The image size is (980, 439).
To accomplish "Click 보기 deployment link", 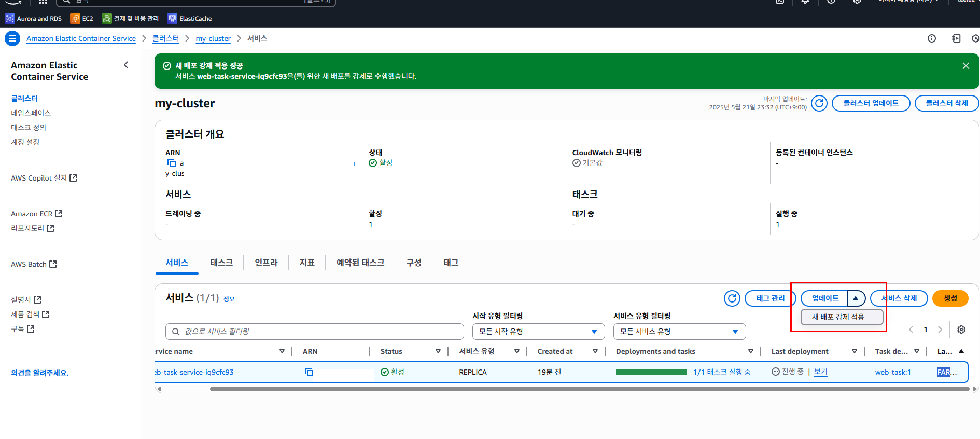I will [821, 372].
